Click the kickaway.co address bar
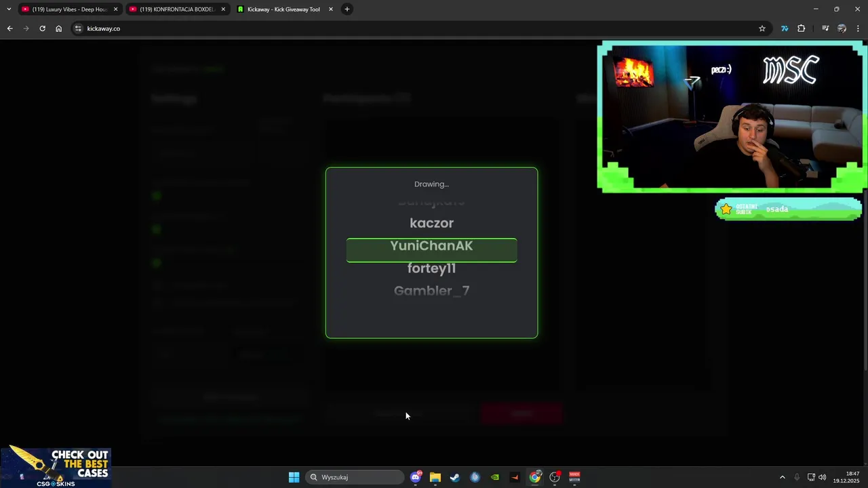 tap(420, 28)
